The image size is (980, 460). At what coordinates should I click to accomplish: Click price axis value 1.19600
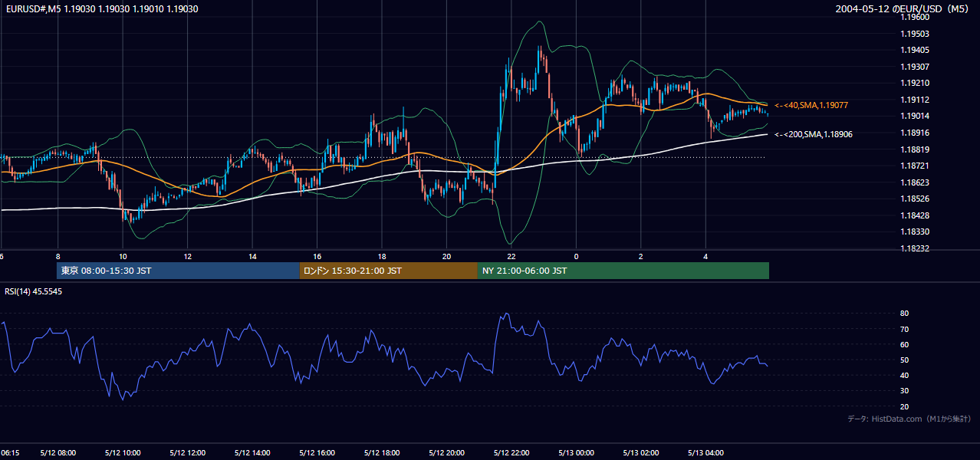(x=914, y=17)
